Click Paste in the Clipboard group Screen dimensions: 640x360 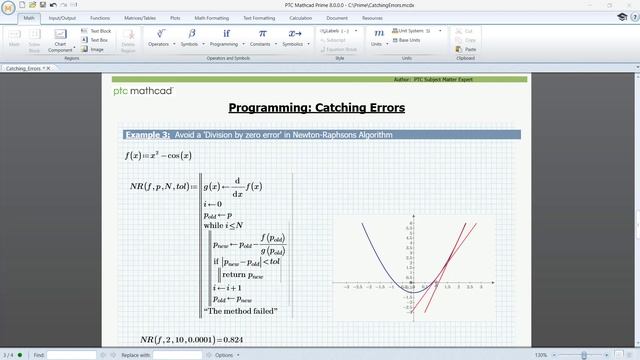466,49
